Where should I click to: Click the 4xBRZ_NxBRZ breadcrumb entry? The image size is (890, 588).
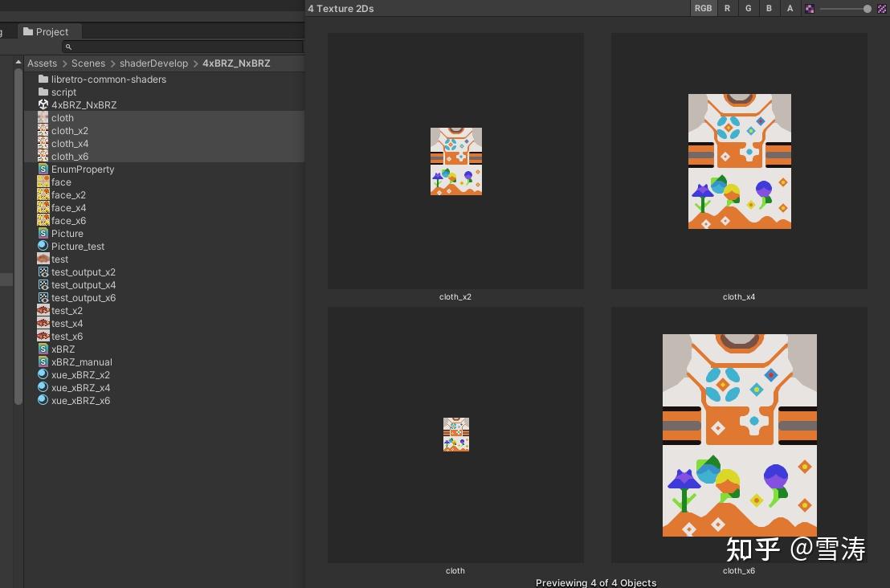236,63
